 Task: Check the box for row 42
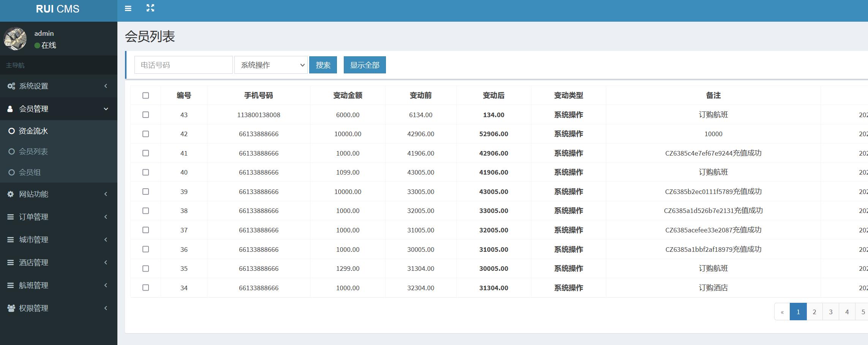click(x=145, y=134)
